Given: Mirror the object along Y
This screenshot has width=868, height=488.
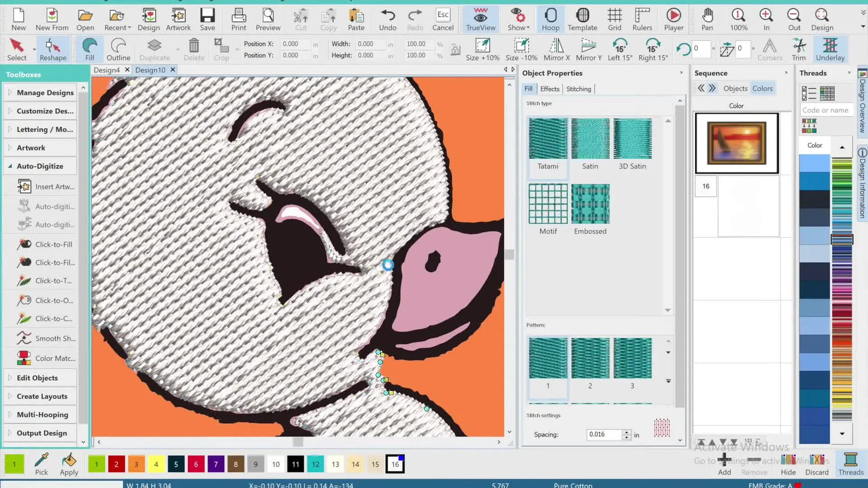Looking at the screenshot, I should pyautogui.click(x=589, y=50).
